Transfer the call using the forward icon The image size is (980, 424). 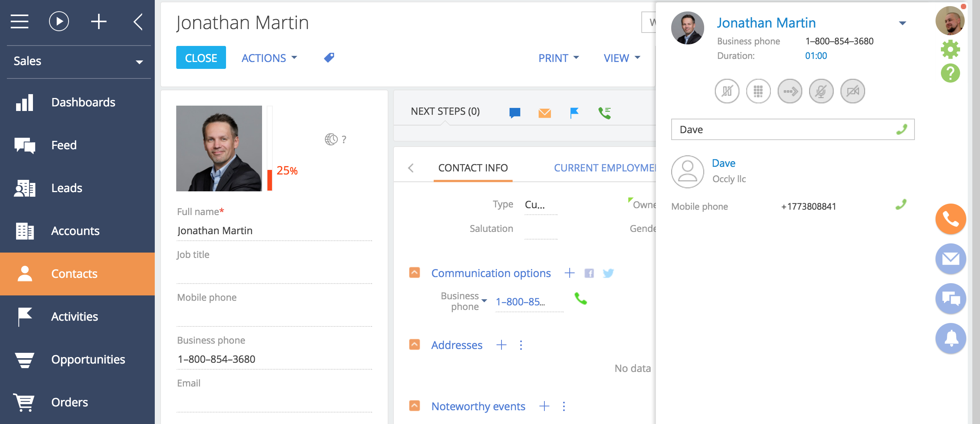point(790,91)
